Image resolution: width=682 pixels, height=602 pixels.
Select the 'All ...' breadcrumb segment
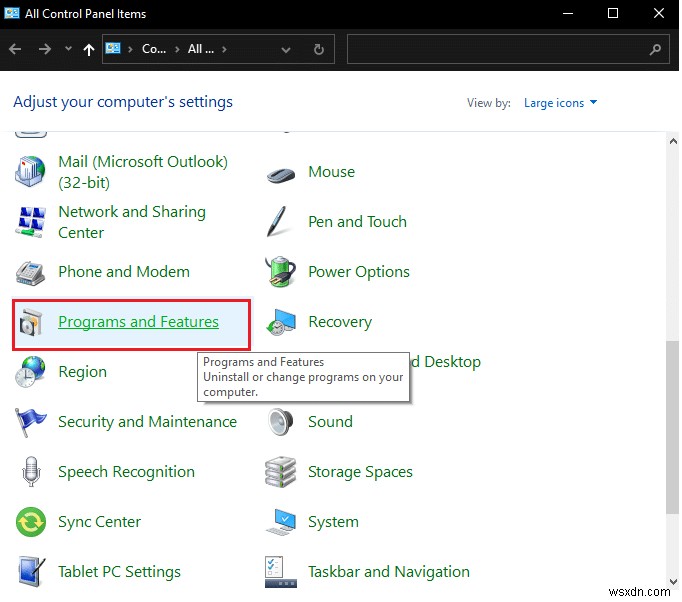point(201,49)
